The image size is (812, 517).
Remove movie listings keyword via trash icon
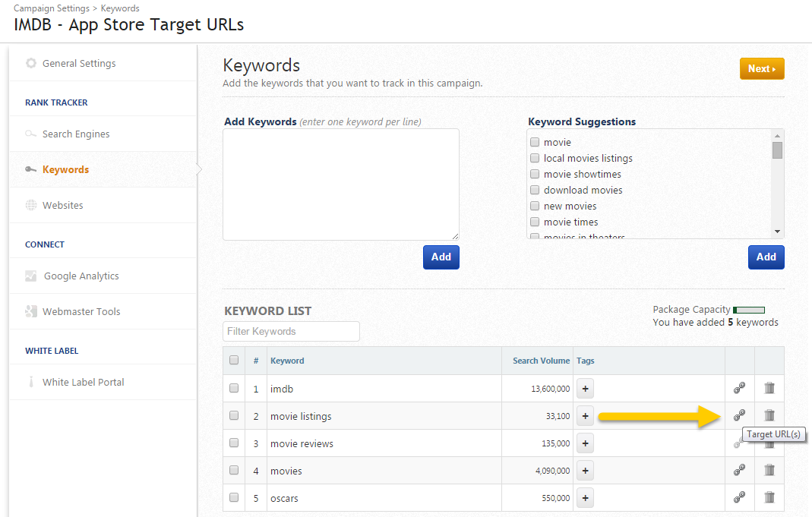click(x=769, y=415)
